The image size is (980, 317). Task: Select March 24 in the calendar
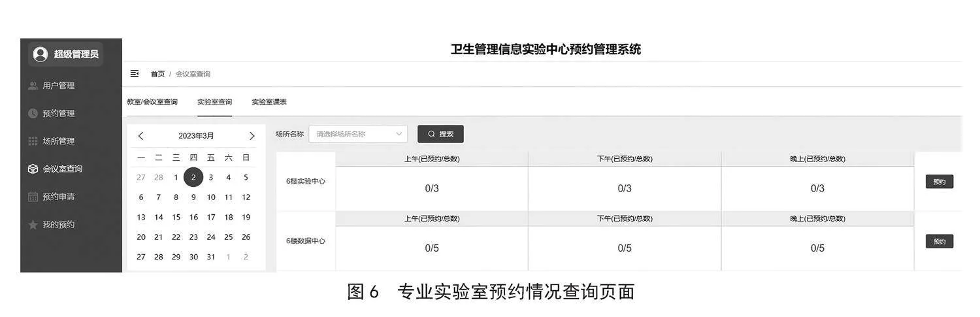pyautogui.click(x=211, y=237)
